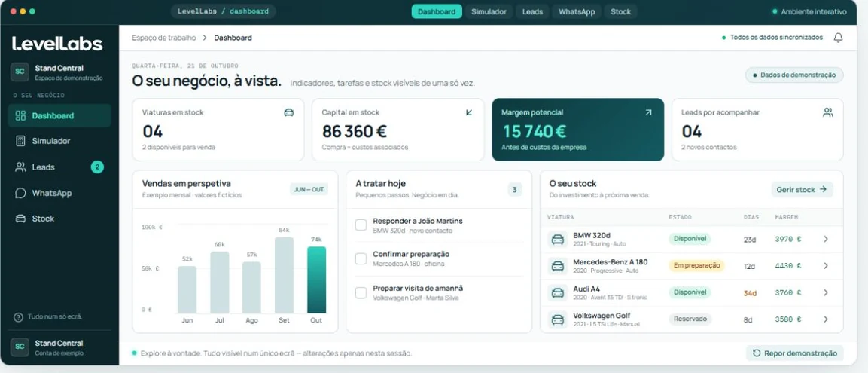Click the Stock car icon in sidebar

click(20, 219)
